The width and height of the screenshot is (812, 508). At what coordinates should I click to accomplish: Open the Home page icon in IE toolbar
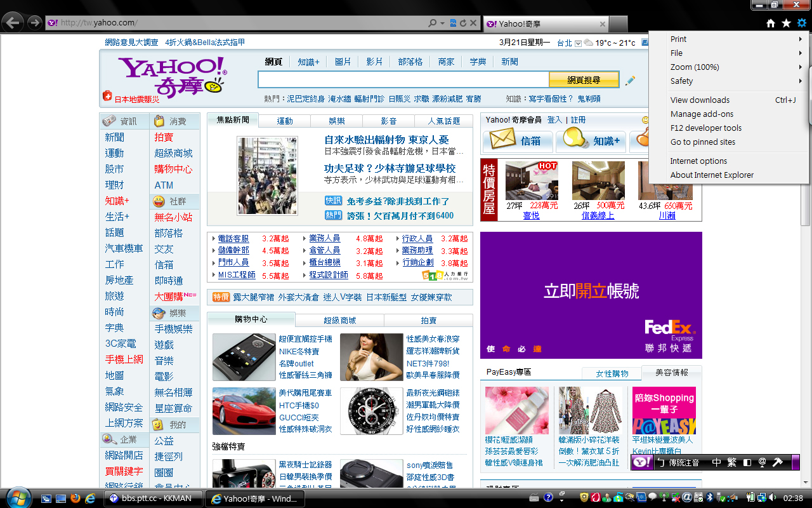click(771, 23)
